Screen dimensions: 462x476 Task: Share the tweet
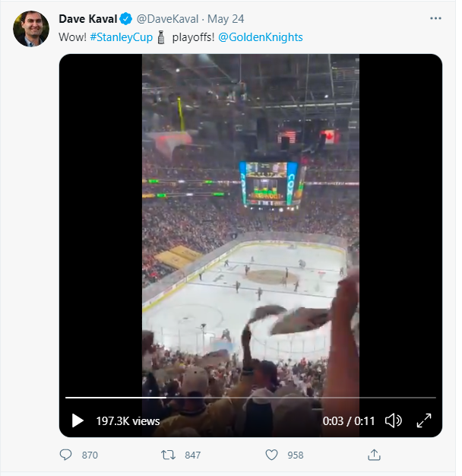click(x=374, y=455)
